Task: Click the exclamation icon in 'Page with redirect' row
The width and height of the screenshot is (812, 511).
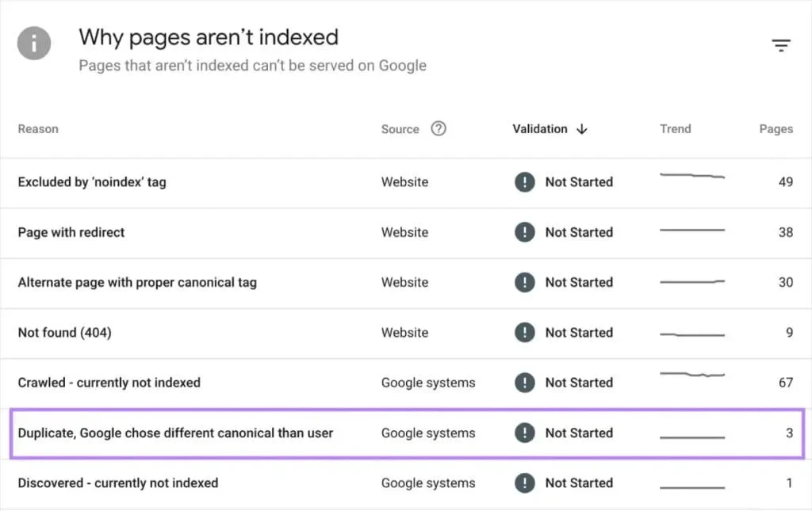Action: pyautogui.click(x=525, y=232)
